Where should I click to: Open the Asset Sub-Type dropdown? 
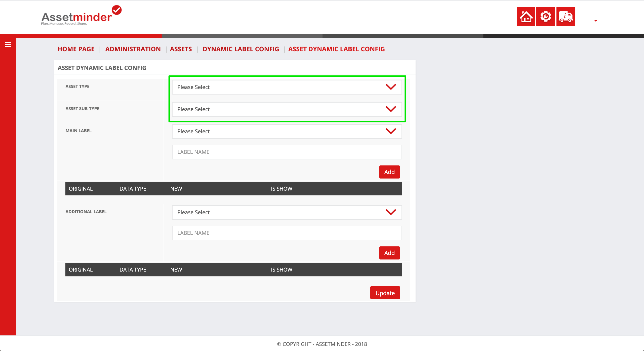[x=287, y=109]
